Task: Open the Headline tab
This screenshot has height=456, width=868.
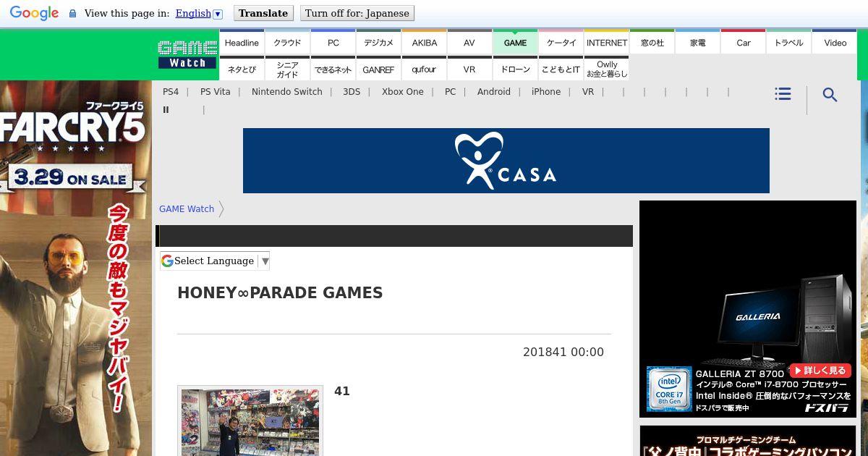Action: coord(242,43)
